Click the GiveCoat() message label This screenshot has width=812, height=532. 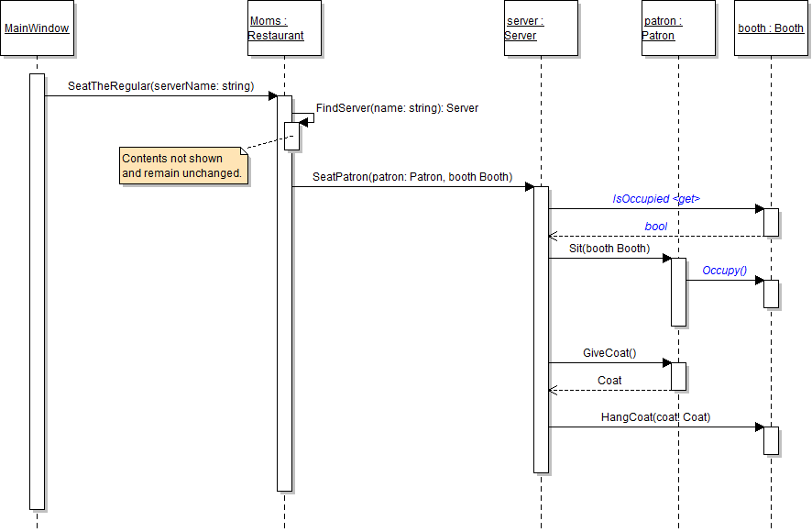pyautogui.click(x=609, y=353)
